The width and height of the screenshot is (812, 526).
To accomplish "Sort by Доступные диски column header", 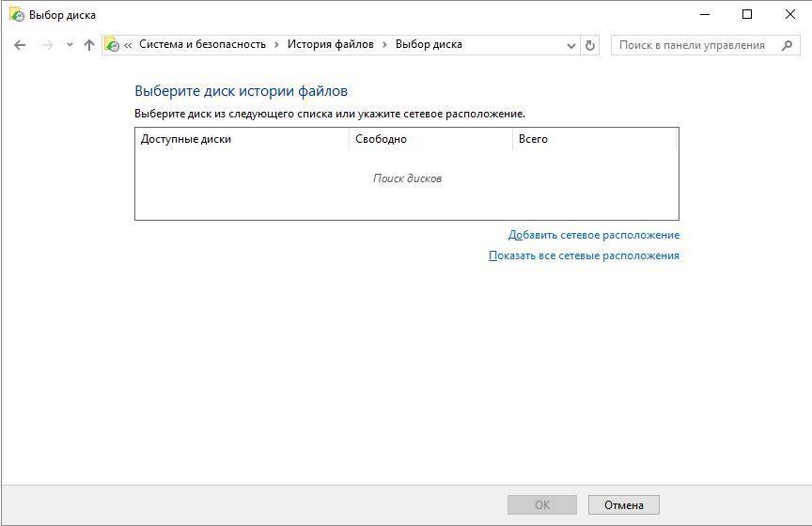I will [242, 139].
